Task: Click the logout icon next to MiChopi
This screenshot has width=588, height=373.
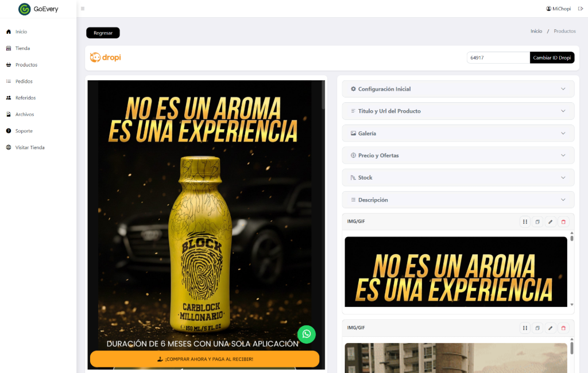Action: 580,9
